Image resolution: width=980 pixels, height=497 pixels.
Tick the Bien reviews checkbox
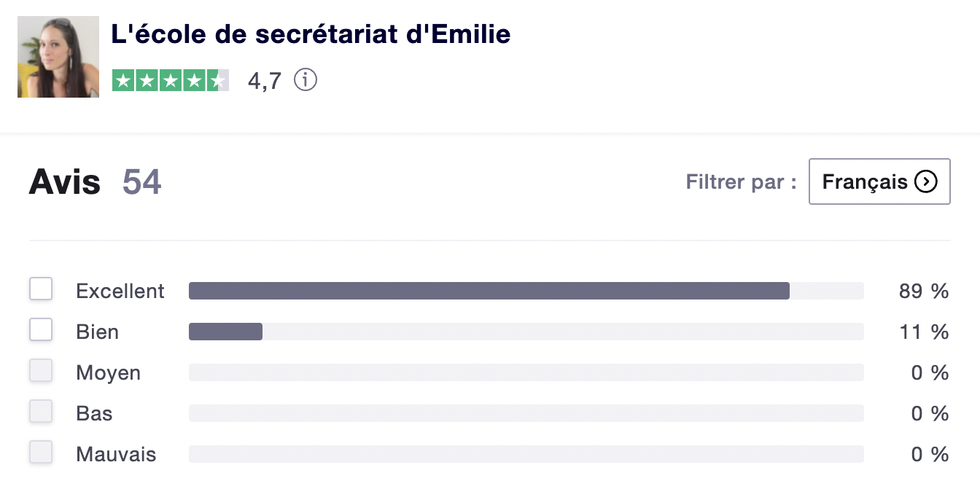pyautogui.click(x=41, y=330)
